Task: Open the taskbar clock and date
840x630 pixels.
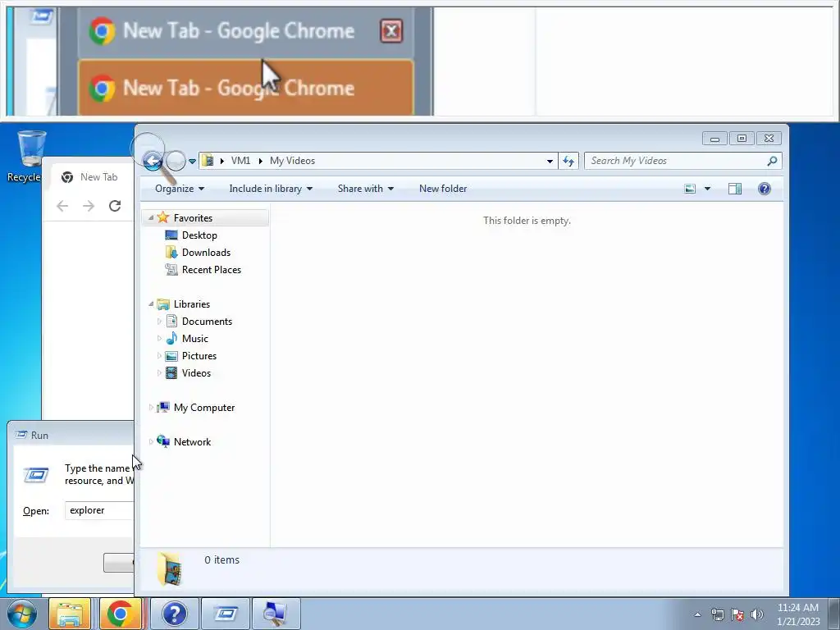Action: pyautogui.click(x=798, y=614)
